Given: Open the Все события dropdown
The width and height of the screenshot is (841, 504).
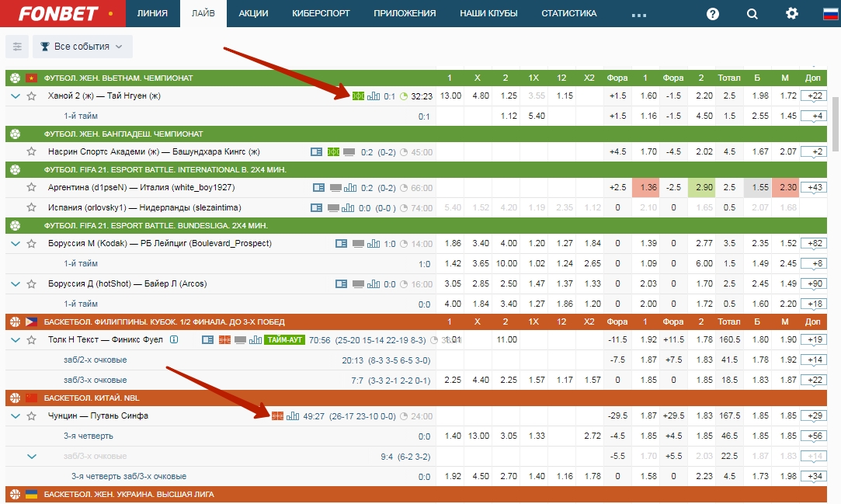Looking at the screenshot, I should pyautogui.click(x=82, y=47).
